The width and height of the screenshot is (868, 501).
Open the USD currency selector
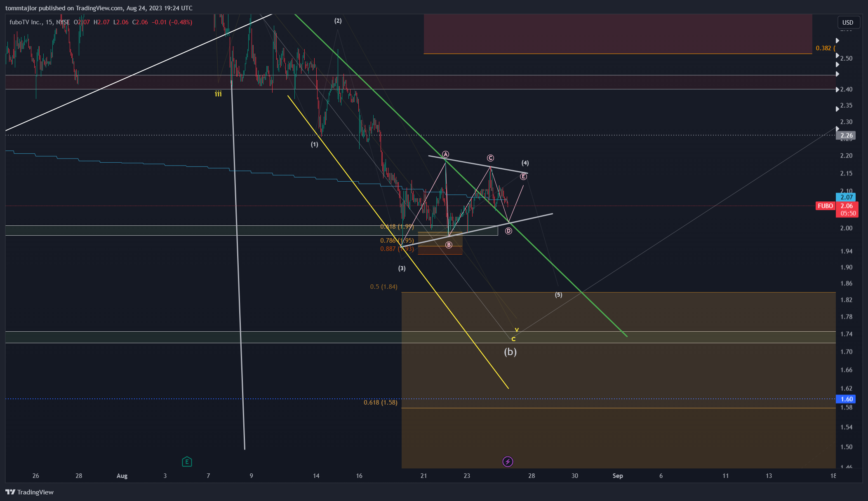click(848, 22)
